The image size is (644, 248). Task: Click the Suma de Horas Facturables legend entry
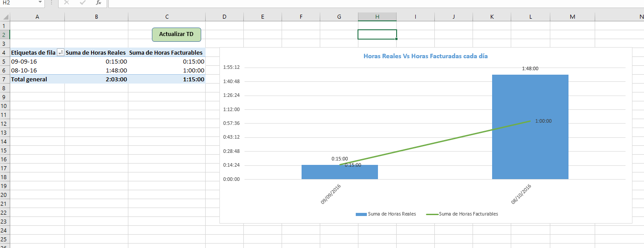pyautogui.click(x=468, y=214)
